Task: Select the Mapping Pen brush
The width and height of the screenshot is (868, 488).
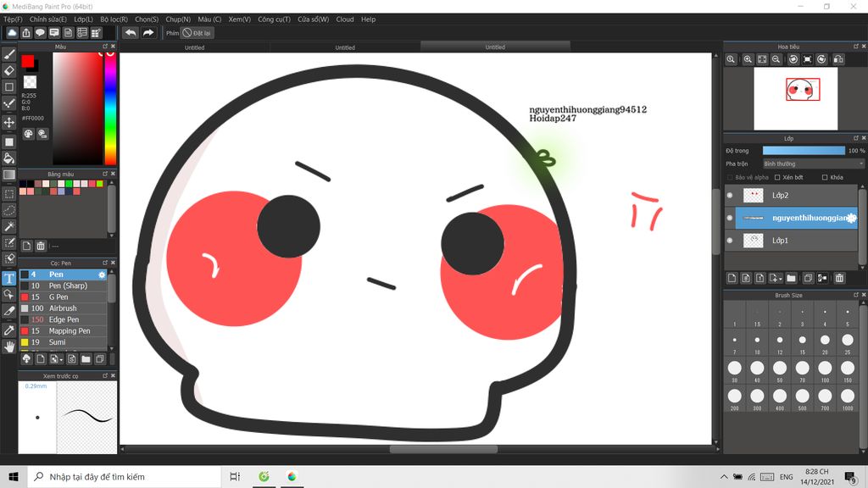Action: [x=63, y=331]
